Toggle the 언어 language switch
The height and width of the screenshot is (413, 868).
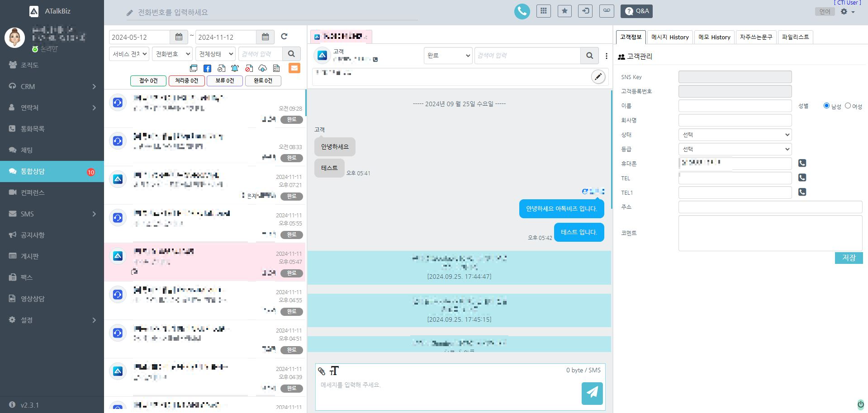click(x=825, y=12)
